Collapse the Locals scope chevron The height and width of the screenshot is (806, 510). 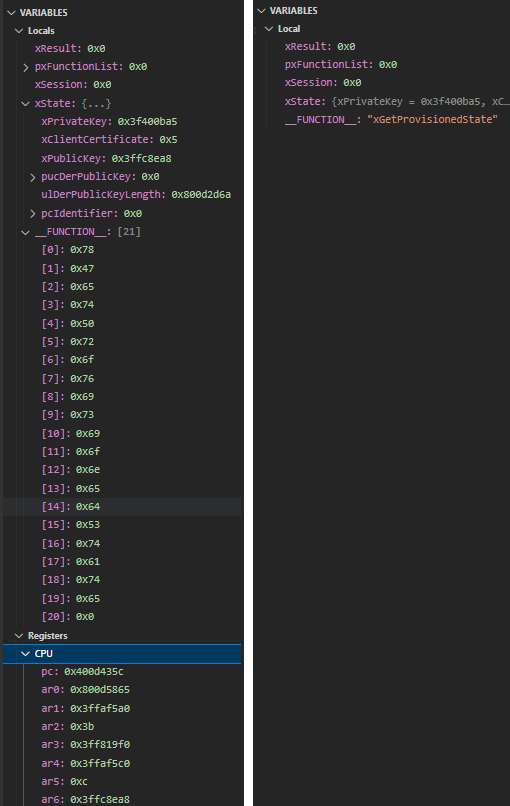(19, 31)
